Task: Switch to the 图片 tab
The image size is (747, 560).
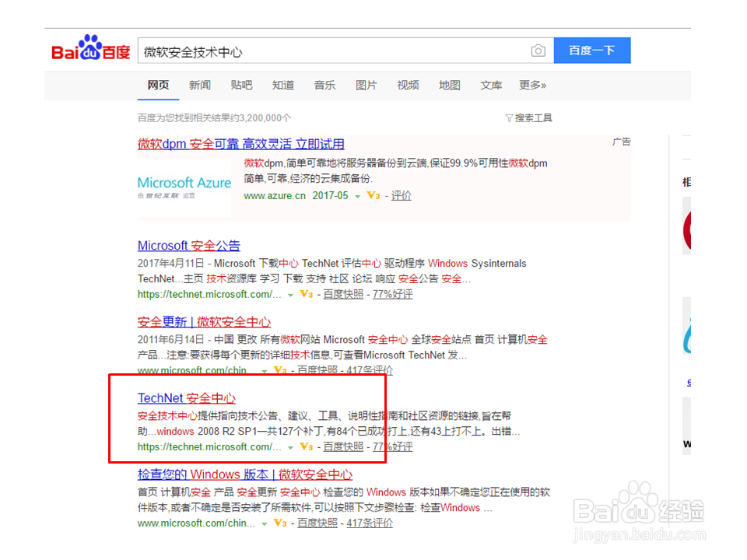Action: (x=366, y=86)
